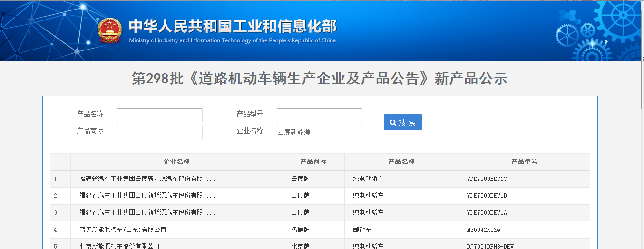Open model YDE7000BEV1C entry
The image size is (644, 249).
tap(487, 179)
